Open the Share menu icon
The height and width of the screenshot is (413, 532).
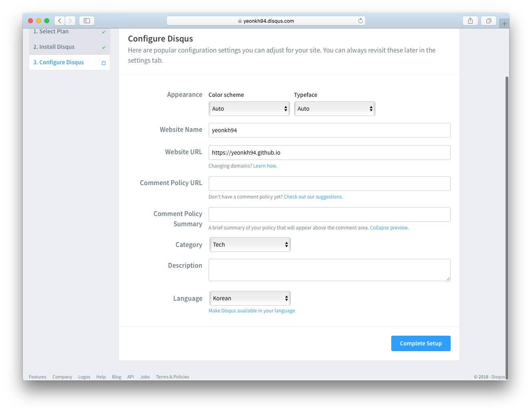coord(470,21)
